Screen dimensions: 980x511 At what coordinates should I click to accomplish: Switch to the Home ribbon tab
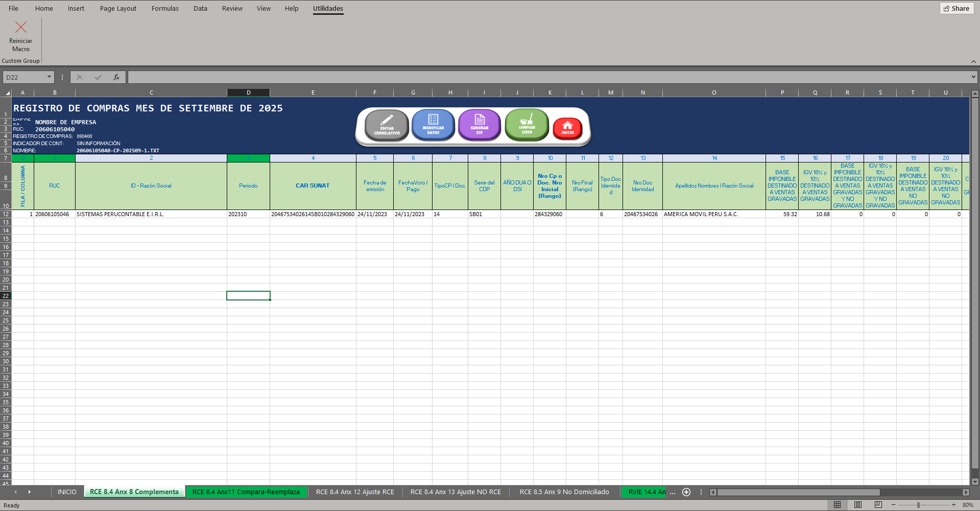coord(44,8)
